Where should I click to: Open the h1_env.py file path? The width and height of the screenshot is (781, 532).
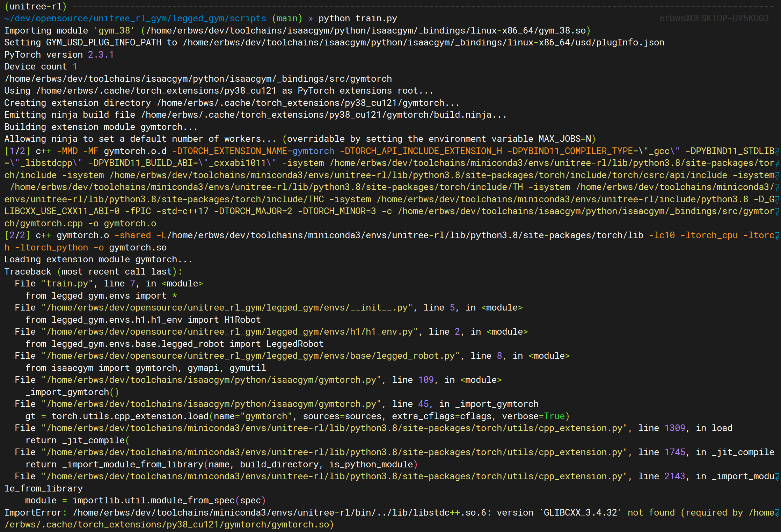[229, 332]
